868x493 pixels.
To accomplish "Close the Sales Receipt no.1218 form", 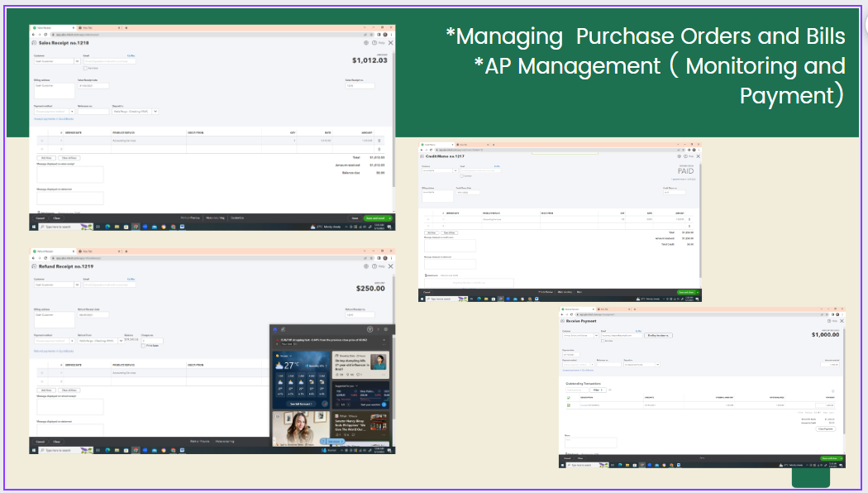I will [391, 43].
